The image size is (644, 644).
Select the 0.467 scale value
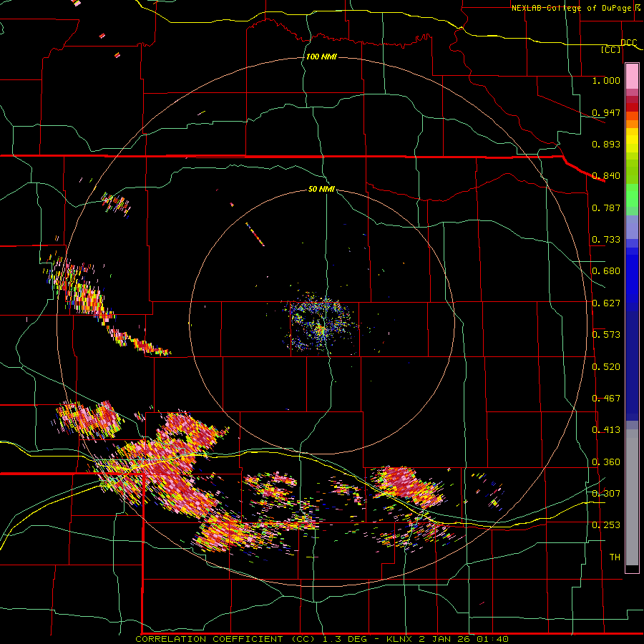[606, 399]
